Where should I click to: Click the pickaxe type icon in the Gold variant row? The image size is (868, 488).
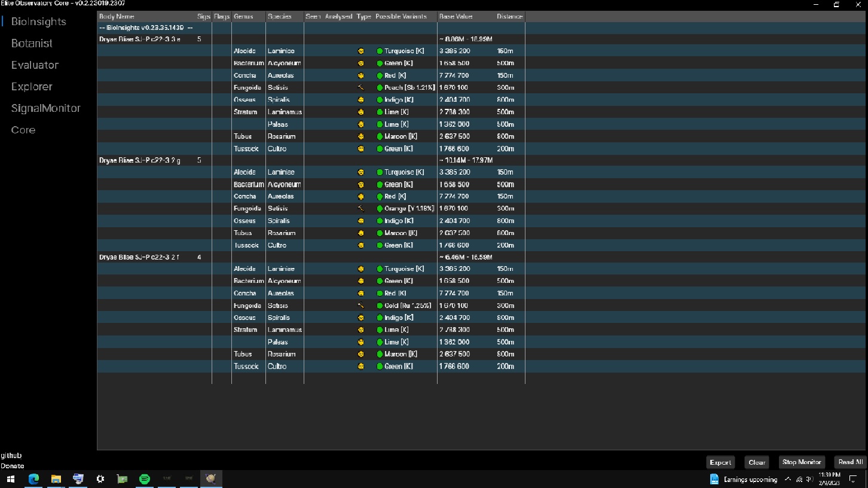(360, 306)
